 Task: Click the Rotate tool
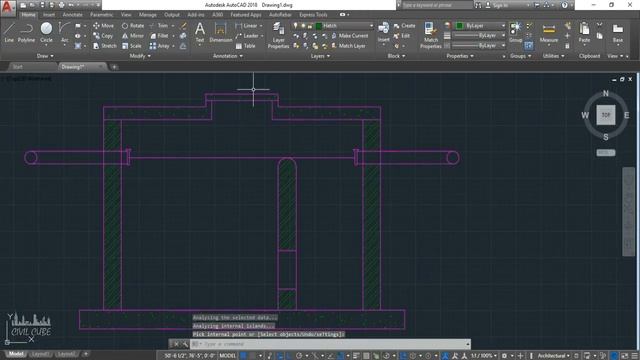point(133,26)
